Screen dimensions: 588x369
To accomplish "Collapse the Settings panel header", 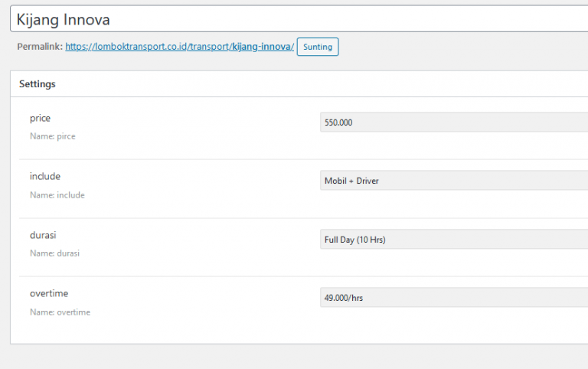I will pos(299,84).
